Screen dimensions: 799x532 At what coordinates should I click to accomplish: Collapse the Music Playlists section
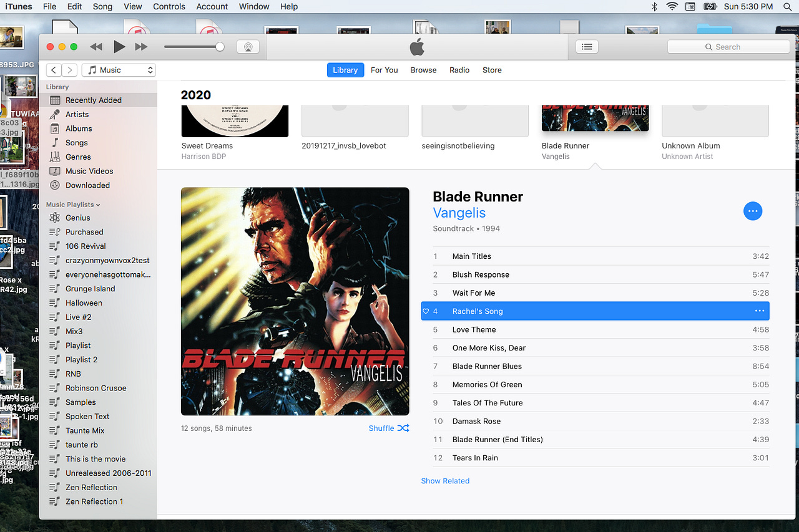(x=73, y=205)
